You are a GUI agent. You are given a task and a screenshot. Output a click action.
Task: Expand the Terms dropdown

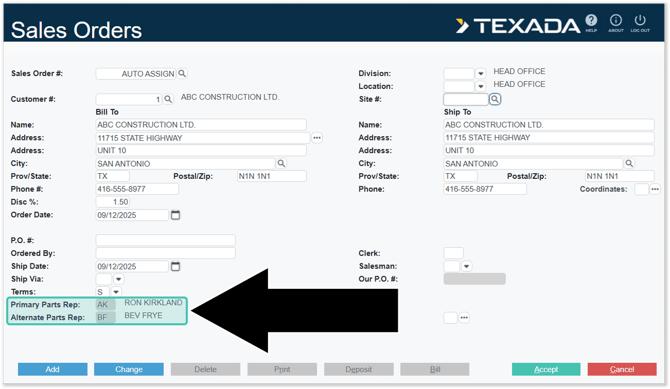[x=116, y=292]
